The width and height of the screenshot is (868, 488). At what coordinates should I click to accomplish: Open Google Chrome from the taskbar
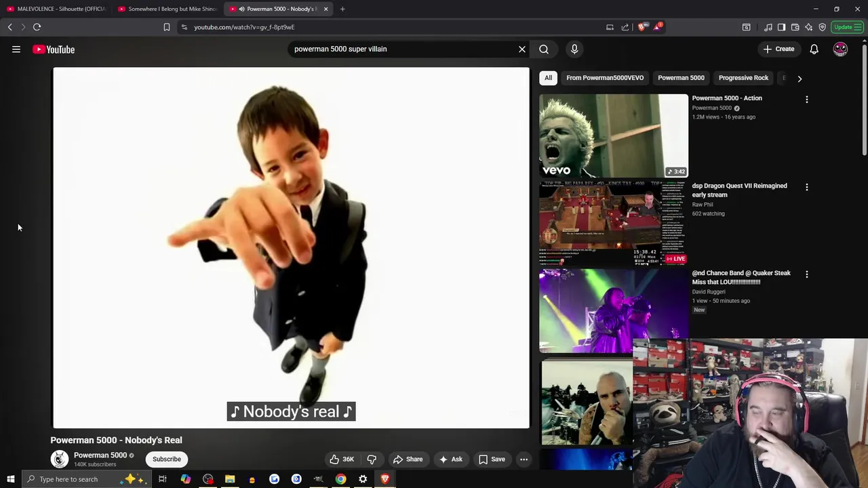click(x=340, y=479)
